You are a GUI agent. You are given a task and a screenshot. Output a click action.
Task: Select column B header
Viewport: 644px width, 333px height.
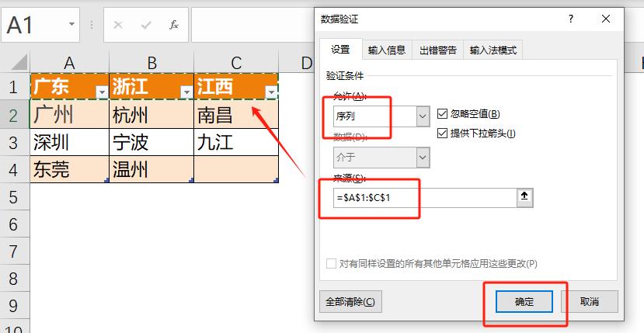click(x=151, y=63)
